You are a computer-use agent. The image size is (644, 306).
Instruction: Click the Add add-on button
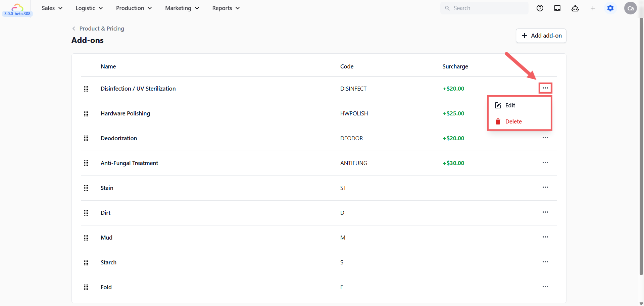tap(541, 36)
